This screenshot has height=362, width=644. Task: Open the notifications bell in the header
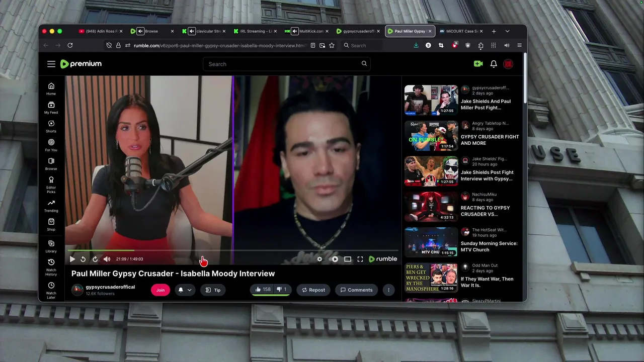coord(494,64)
